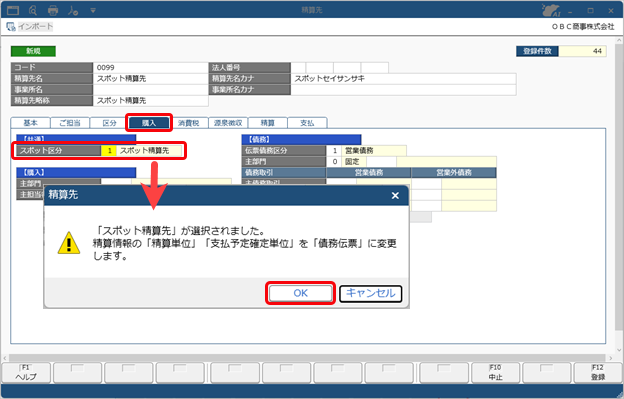Screen dimensions: 624x399
Task: Click the 精算先名 input field
Action: coord(150,79)
